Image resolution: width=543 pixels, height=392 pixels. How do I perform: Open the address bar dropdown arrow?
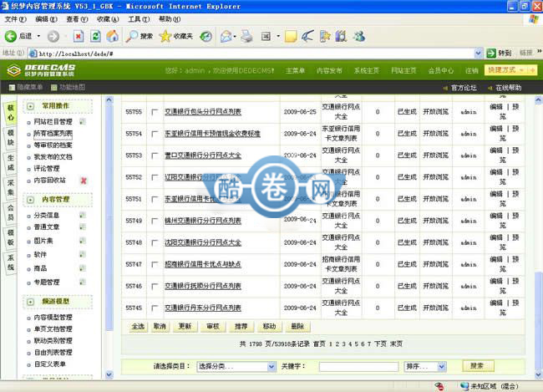pyautogui.click(x=478, y=53)
